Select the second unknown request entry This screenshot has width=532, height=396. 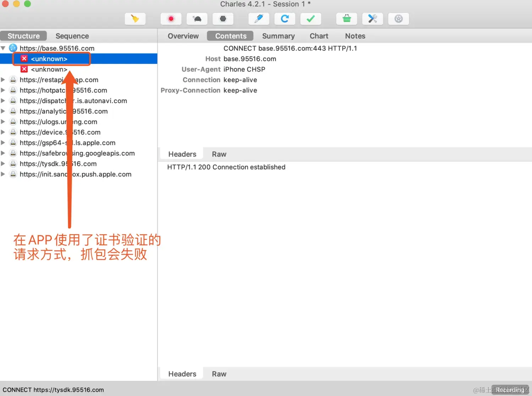(x=49, y=69)
